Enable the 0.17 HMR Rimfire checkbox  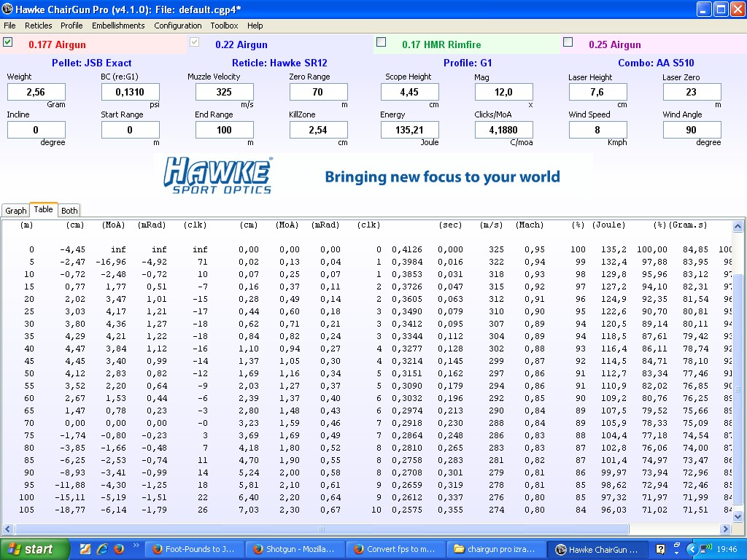381,42
